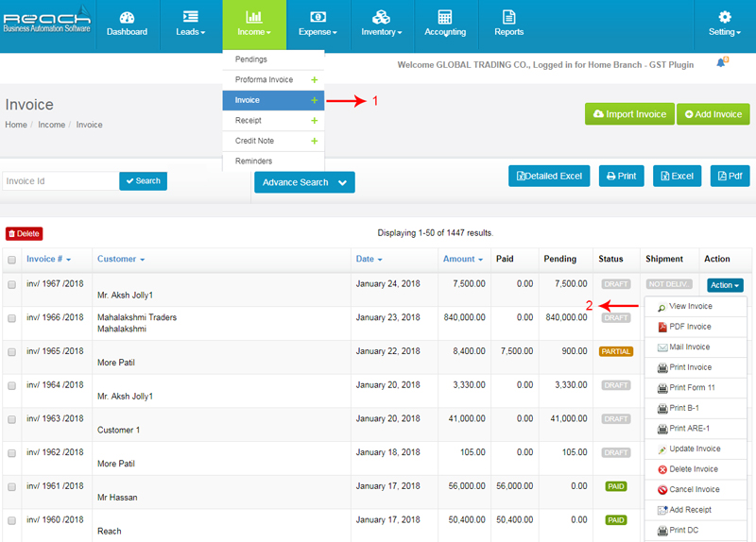
Task: Sort by the Customer column header
Action: pos(121,259)
